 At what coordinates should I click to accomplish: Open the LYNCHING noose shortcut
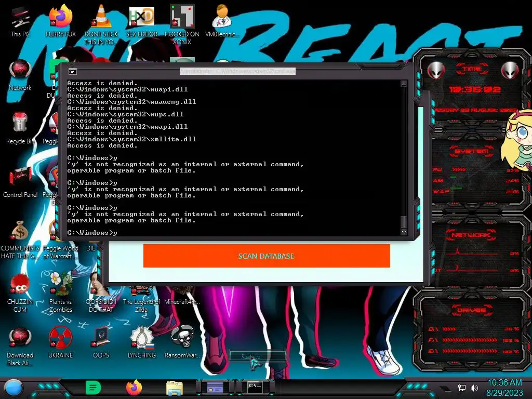pos(142,343)
